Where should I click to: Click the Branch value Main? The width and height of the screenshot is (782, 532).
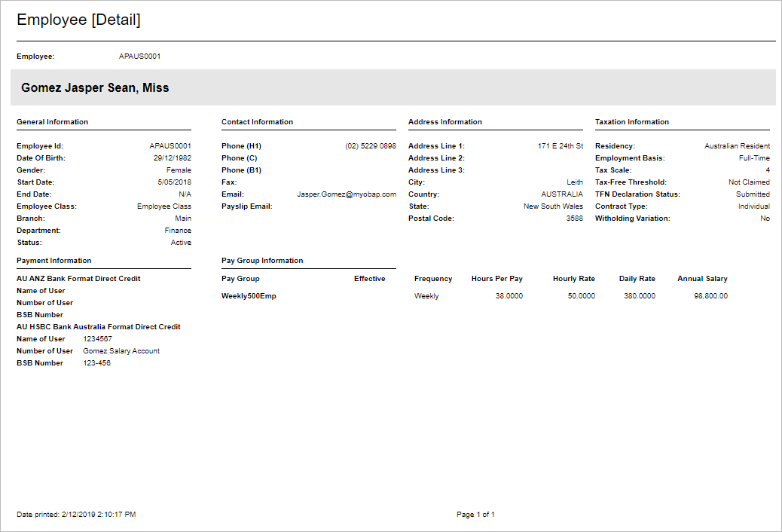tap(183, 218)
